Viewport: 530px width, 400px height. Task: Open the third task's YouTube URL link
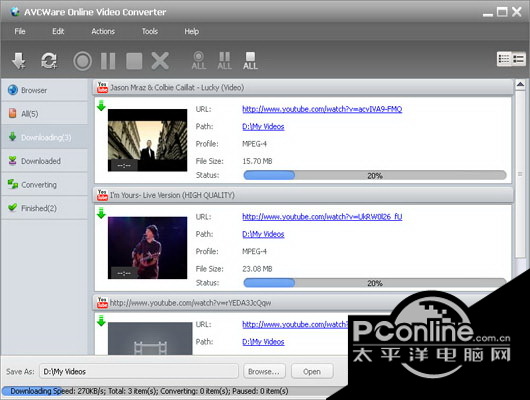click(x=295, y=324)
